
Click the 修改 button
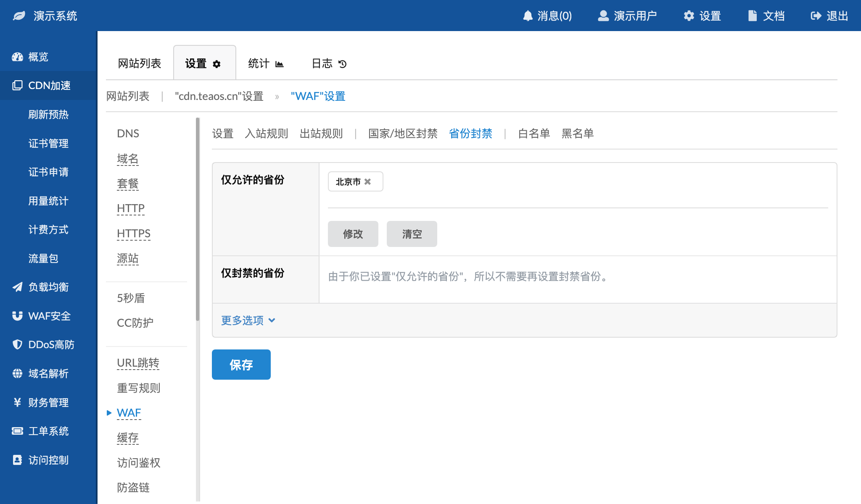point(353,234)
